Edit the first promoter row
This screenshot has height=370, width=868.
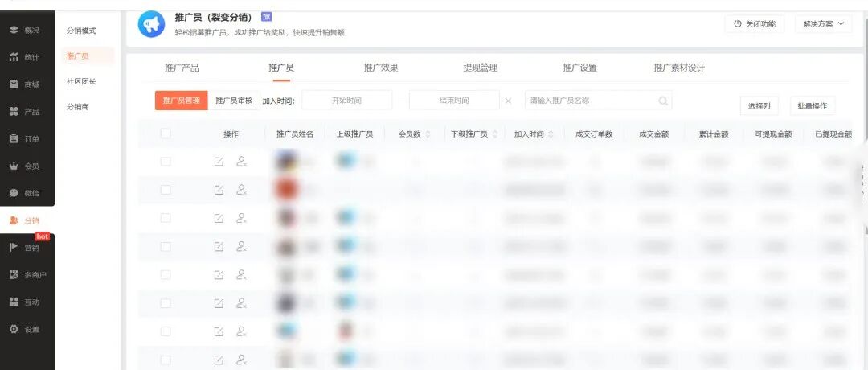(x=219, y=161)
